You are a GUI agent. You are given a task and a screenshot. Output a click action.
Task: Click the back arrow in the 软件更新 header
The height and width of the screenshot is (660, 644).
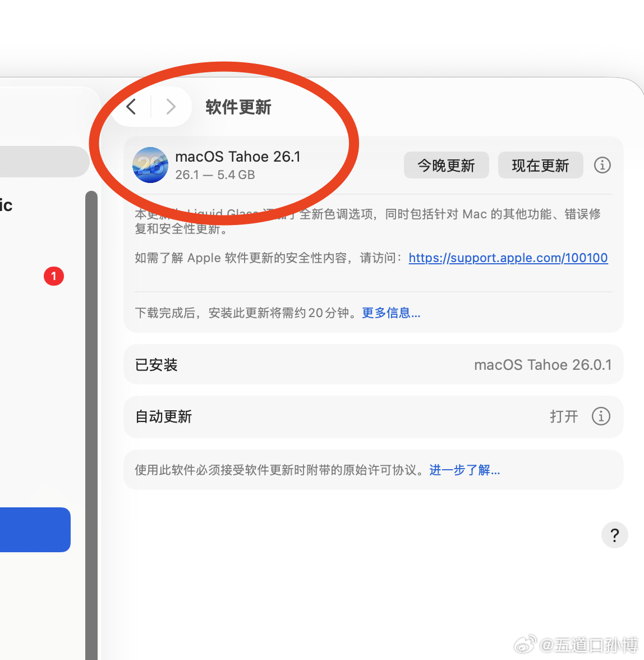pos(131,107)
